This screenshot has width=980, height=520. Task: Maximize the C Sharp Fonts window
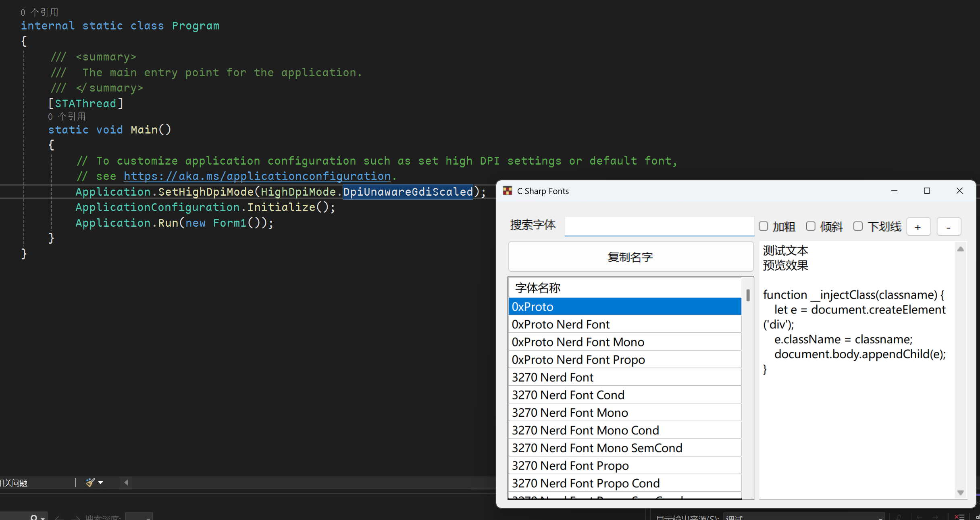click(927, 191)
